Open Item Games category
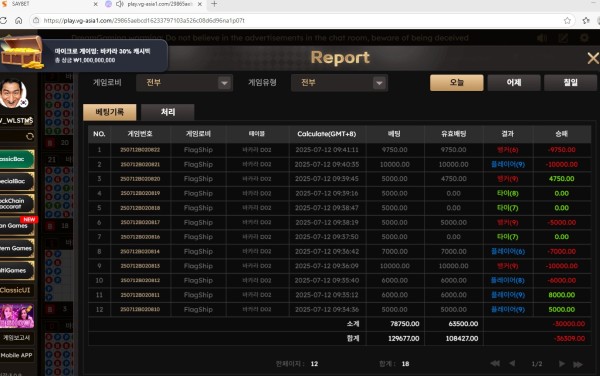 pyautogui.click(x=16, y=248)
